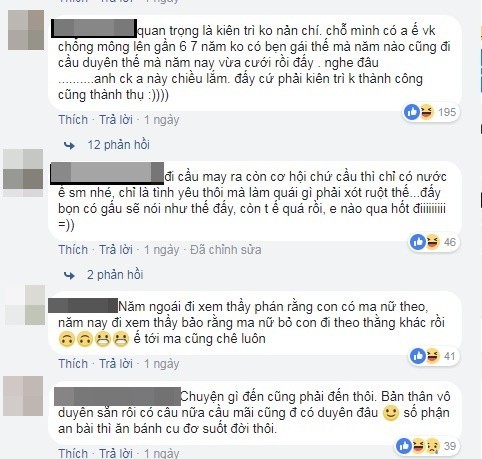Click like reaction icon beside count 46
The image size is (482, 459).
point(418,242)
